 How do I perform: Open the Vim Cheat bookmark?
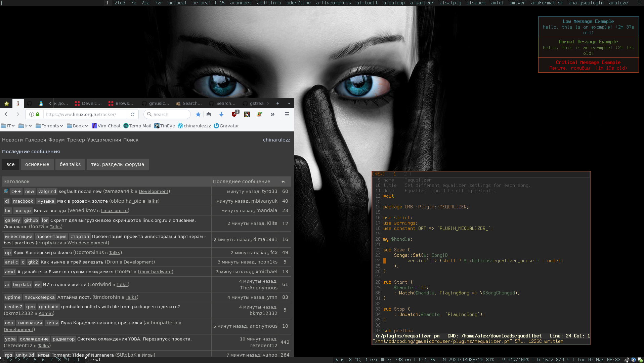(106, 126)
